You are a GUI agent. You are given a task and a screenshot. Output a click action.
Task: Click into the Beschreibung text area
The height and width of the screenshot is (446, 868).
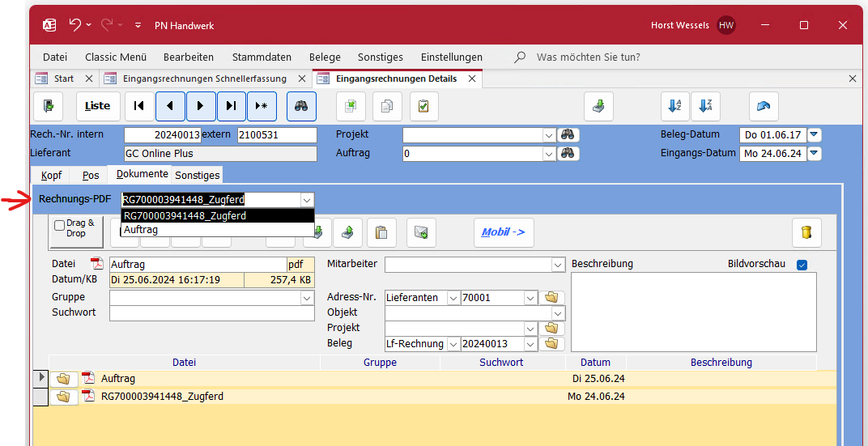click(x=694, y=312)
